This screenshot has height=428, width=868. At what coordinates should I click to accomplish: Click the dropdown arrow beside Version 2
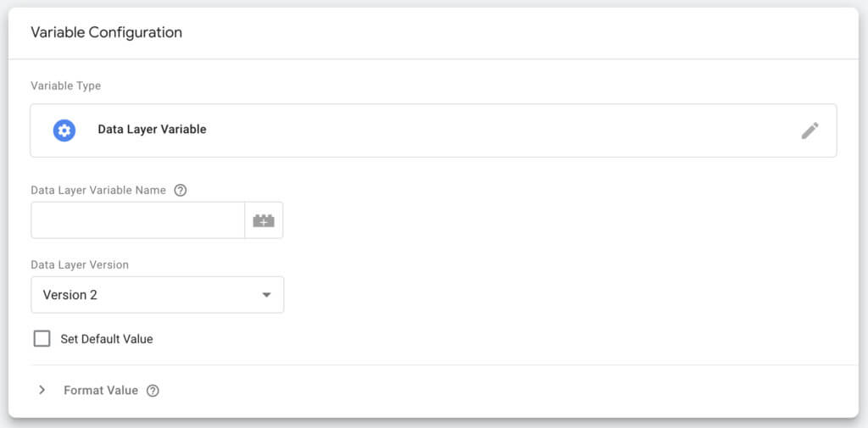coord(266,295)
